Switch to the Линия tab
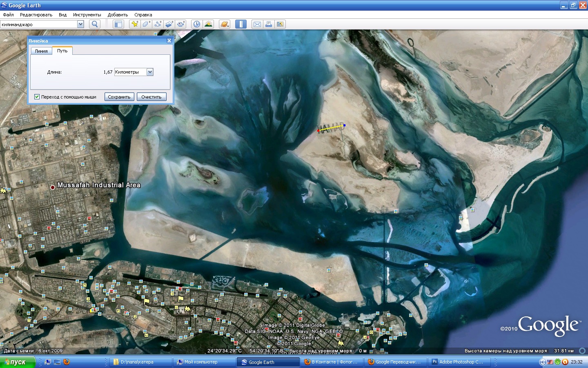Image resolution: width=588 pixels, height=368 pixels. [x=41, y=51]
